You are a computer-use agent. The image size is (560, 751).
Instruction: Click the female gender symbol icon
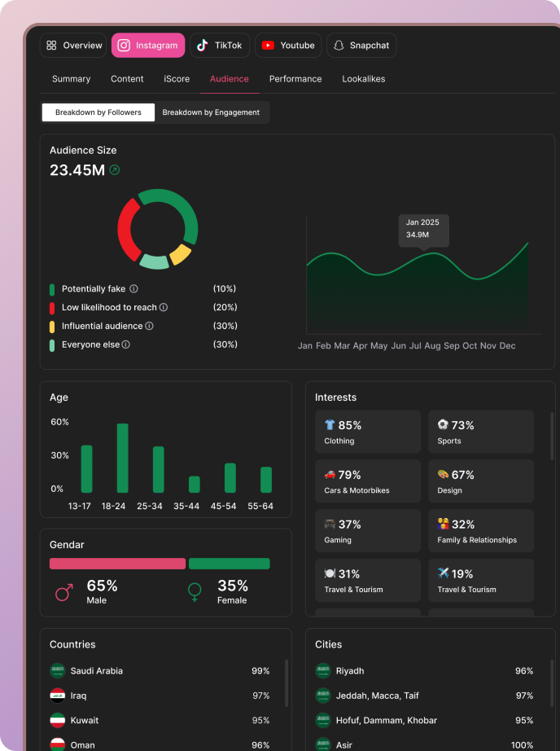pyautogui.click(x=195, y=592)
